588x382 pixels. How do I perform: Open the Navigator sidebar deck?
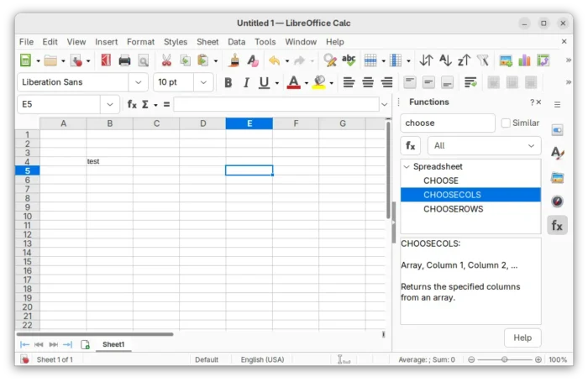coord(557,201)
